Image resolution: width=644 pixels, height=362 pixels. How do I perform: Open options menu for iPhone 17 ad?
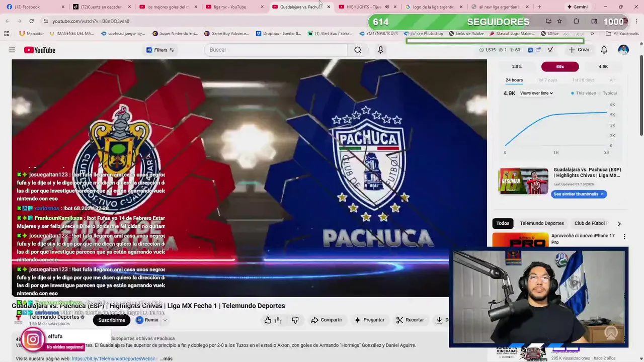click(624, 237)
